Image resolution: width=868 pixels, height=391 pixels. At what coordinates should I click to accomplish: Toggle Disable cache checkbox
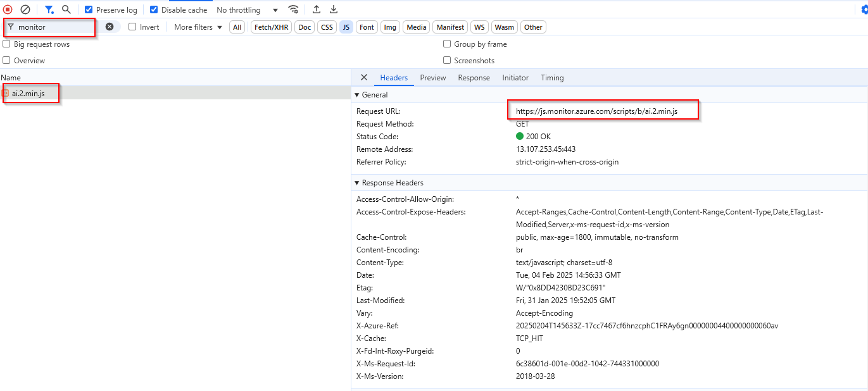(x=154, y=9)
